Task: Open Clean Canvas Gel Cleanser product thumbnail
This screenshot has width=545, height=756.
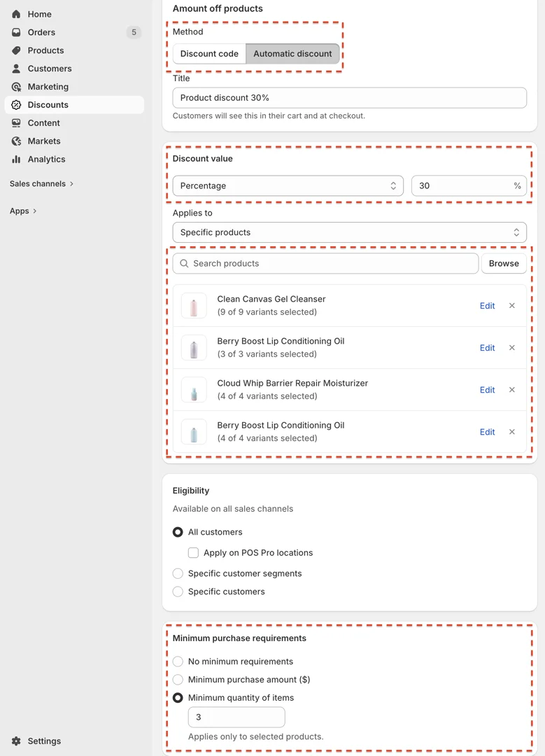Action: point(194,306)
